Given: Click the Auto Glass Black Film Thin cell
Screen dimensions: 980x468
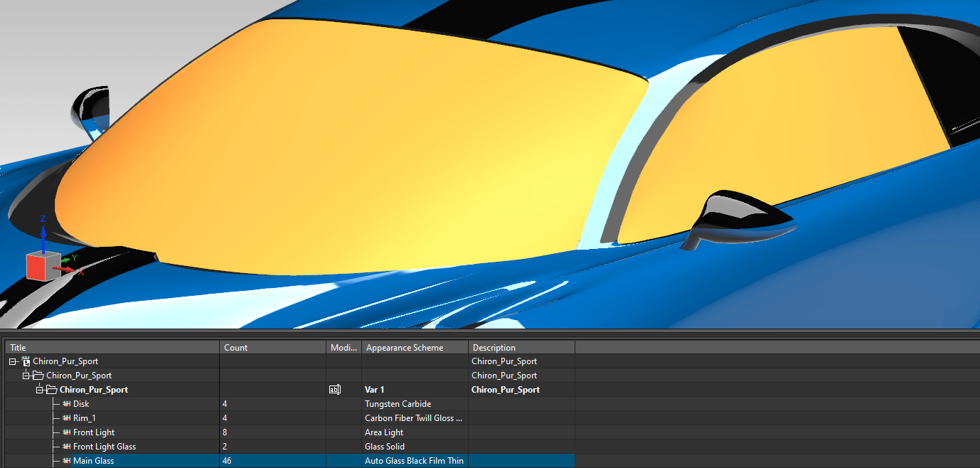Looking at the screenshot, I should coord(415,461).
